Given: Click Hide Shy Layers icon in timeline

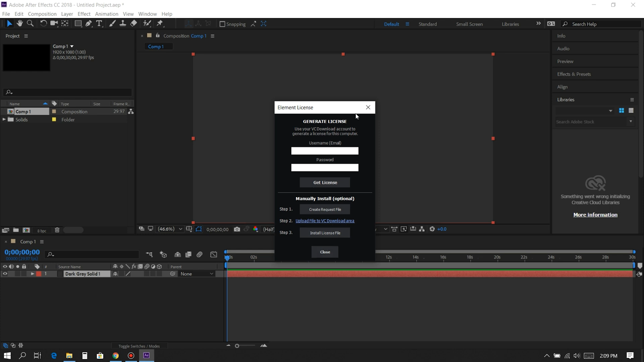Looking at the screenshot, I should tap(178, 255).
